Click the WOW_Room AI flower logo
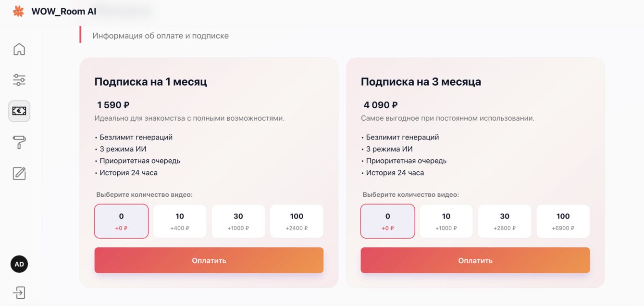Screen dimensions: 644x306 [18, 11]
